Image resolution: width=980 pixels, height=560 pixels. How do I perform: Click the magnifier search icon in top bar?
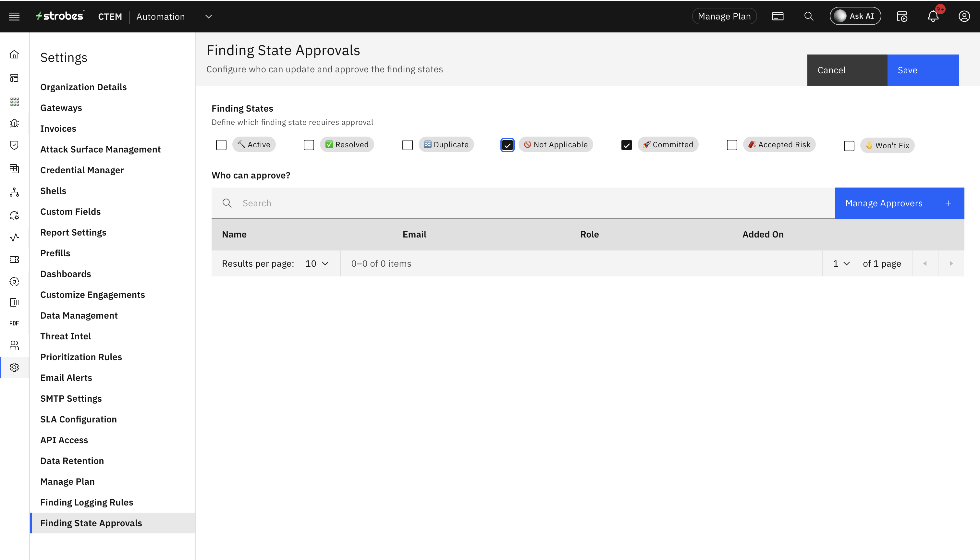[x=808, y=16]
